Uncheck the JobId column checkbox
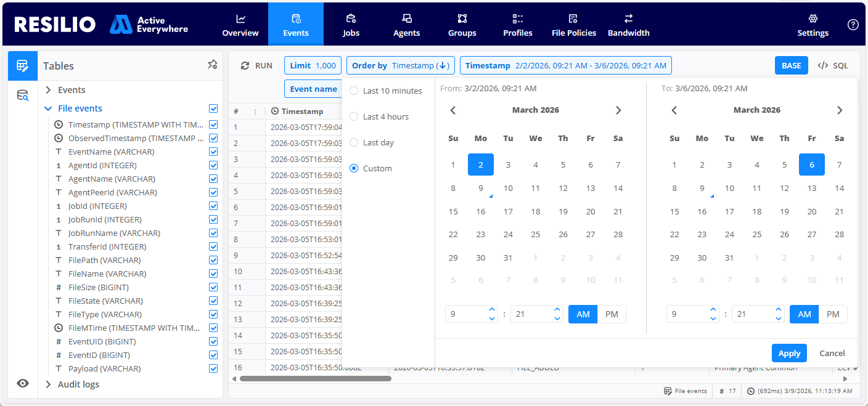Viewport: 868px width, 406px height. pos(213,206)
